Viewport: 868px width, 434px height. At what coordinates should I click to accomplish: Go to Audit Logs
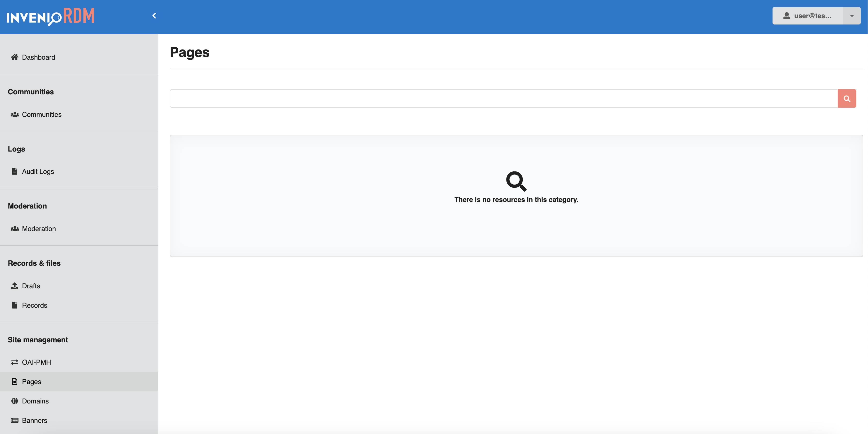[x=79, y=171]
